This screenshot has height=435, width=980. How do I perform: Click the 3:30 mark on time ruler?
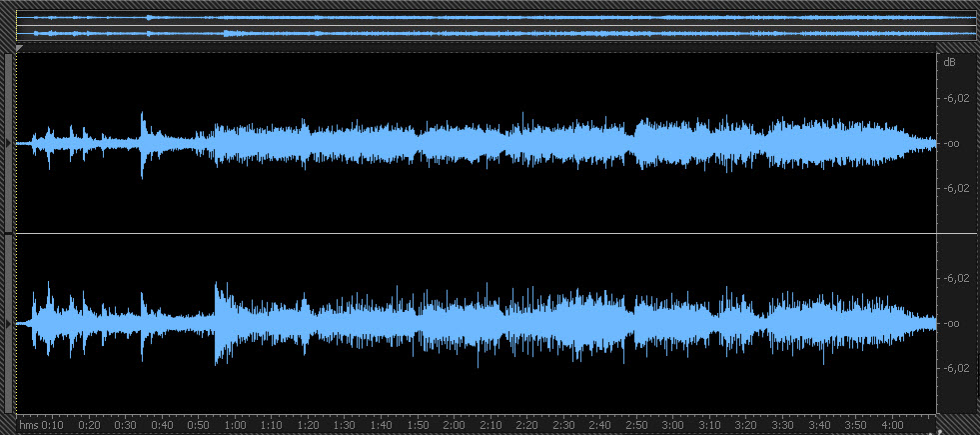point(783,425)
